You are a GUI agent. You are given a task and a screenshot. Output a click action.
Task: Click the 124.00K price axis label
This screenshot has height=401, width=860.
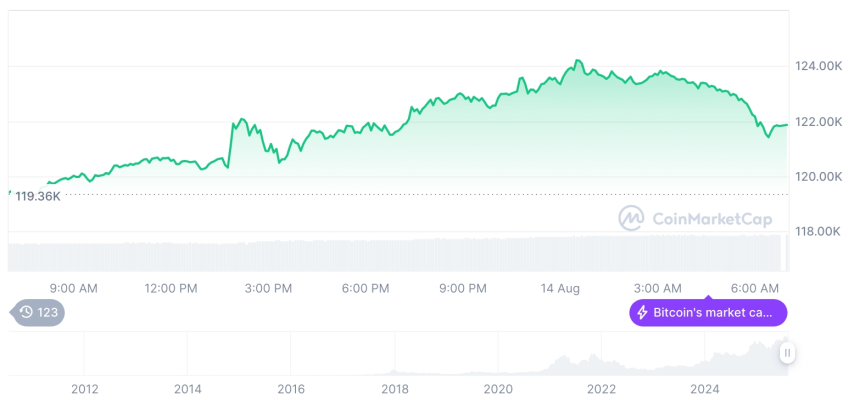[x=818, y=66]
